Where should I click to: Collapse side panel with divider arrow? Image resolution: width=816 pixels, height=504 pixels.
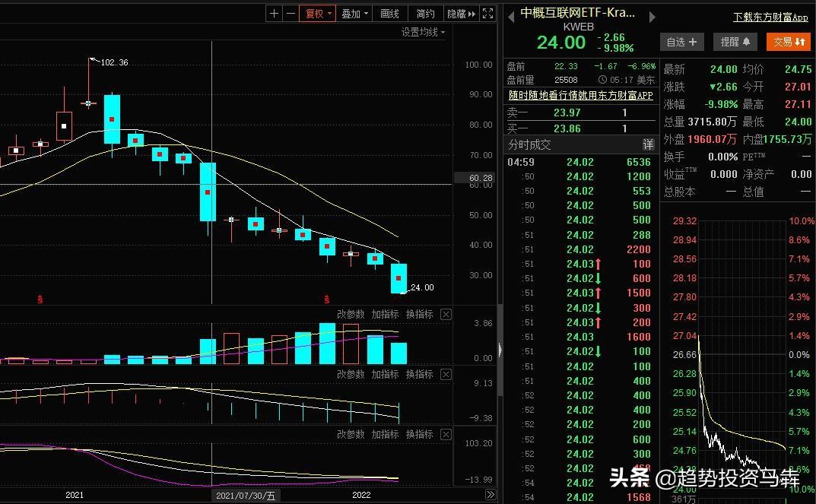(x=500, y=350)
